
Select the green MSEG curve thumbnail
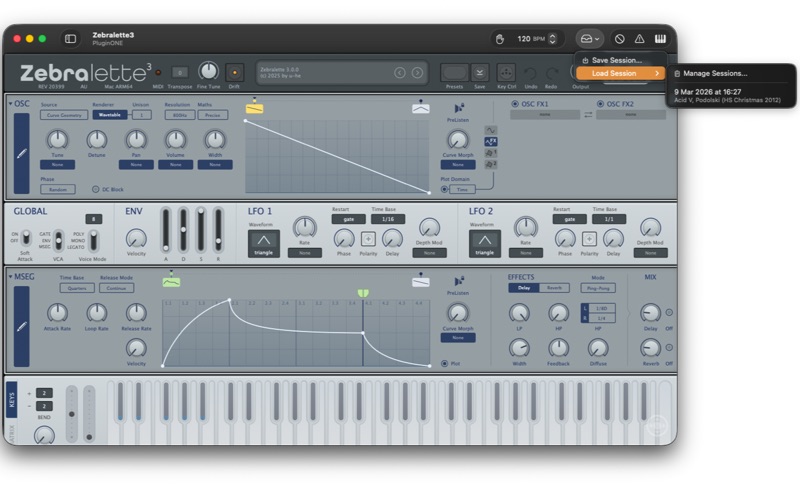pyautogui.click(x=171, y=282)
